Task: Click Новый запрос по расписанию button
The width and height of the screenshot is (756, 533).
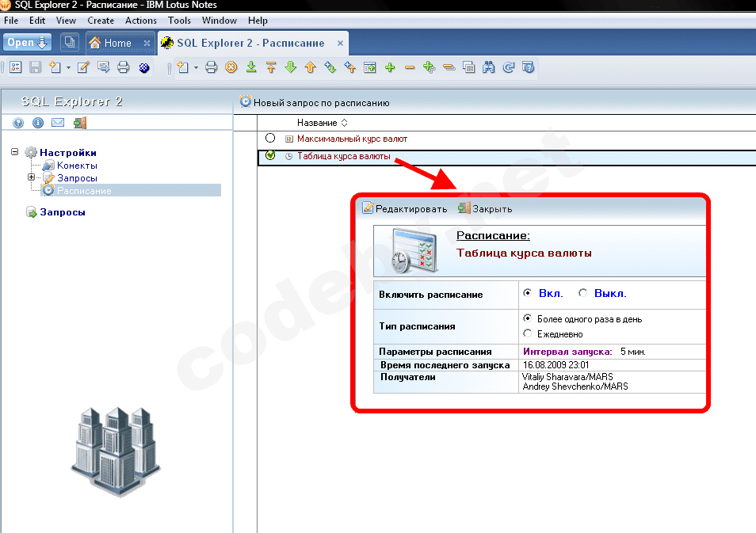Action: [315, 102]
